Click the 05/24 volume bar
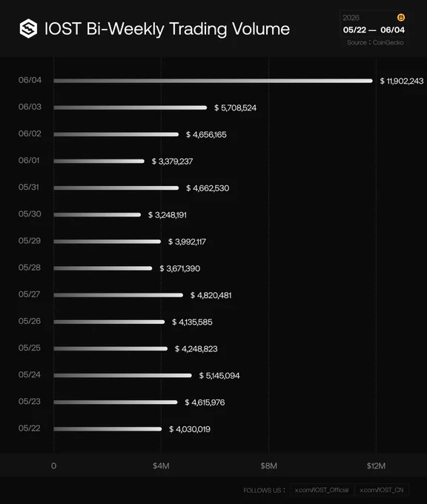The image size is (427, 504). [x=123, y=375]
